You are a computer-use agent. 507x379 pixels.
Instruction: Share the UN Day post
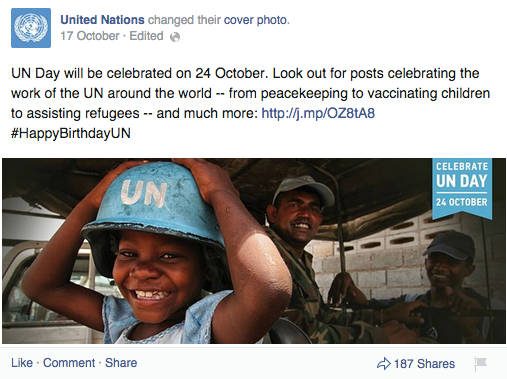(x=121, y=363)
